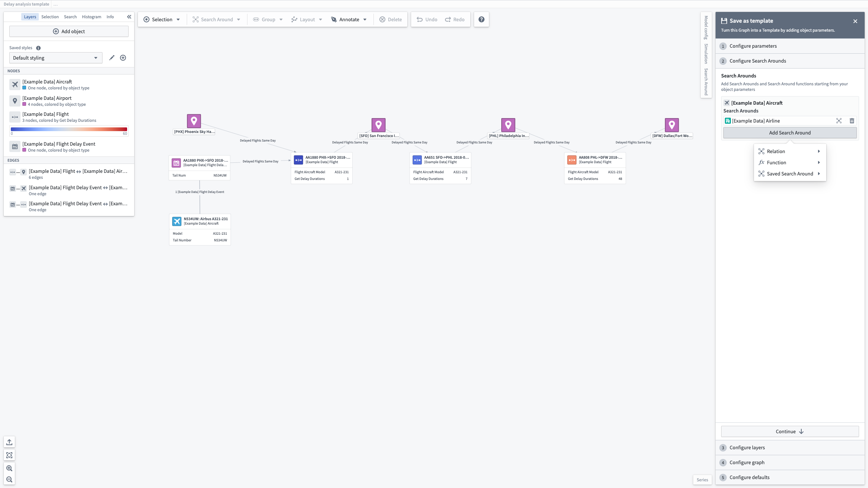Click the Info tab in sidebar
The image size is (868, 488).
click(110, 17)
